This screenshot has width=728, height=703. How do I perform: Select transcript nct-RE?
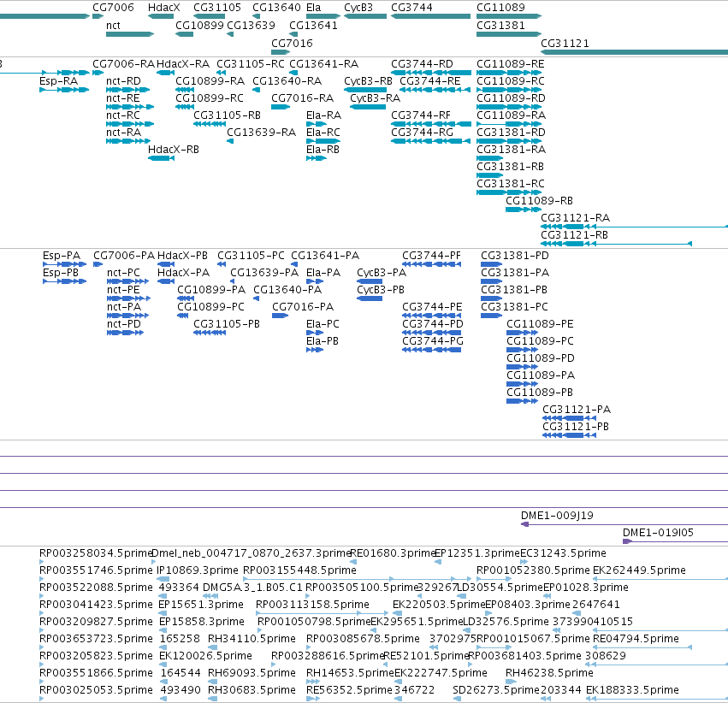point(122,97)
